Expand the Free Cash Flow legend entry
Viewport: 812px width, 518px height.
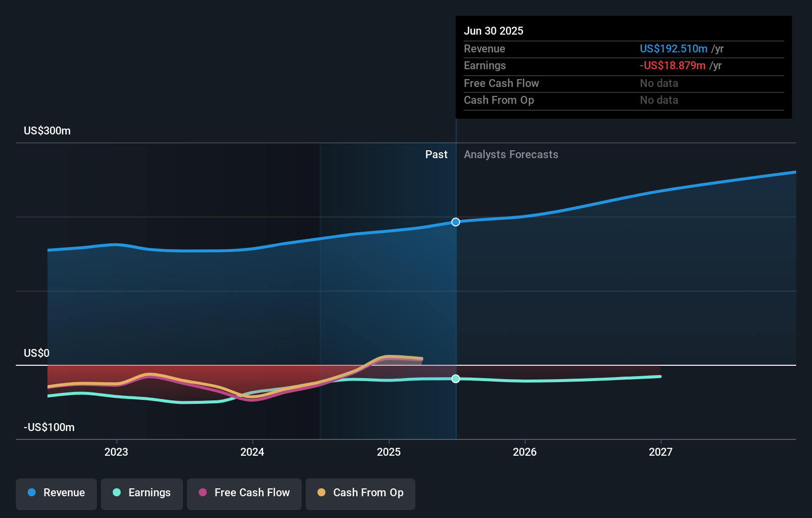244,493
